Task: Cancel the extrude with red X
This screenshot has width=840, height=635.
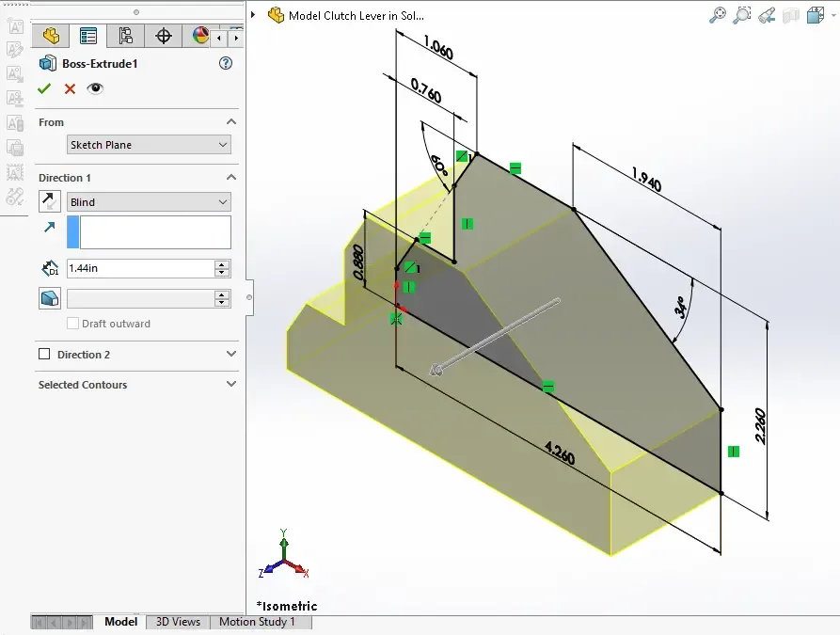Action: pos(70,89)
